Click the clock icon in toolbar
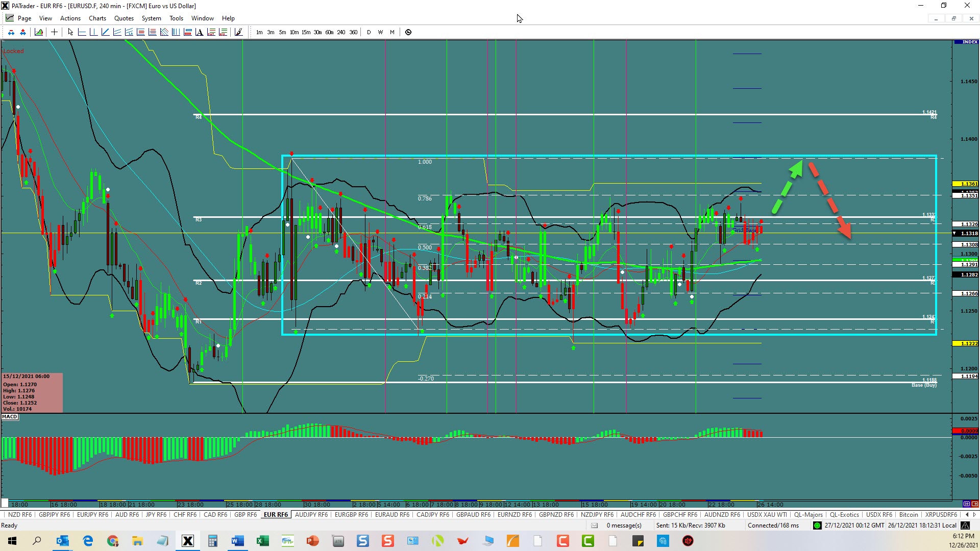The width and height of the screenshot is (980, 551). coord(408,32)
